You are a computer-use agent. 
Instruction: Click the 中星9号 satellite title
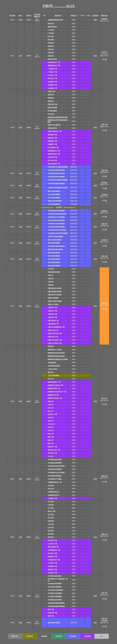click(x=47, y=6)
